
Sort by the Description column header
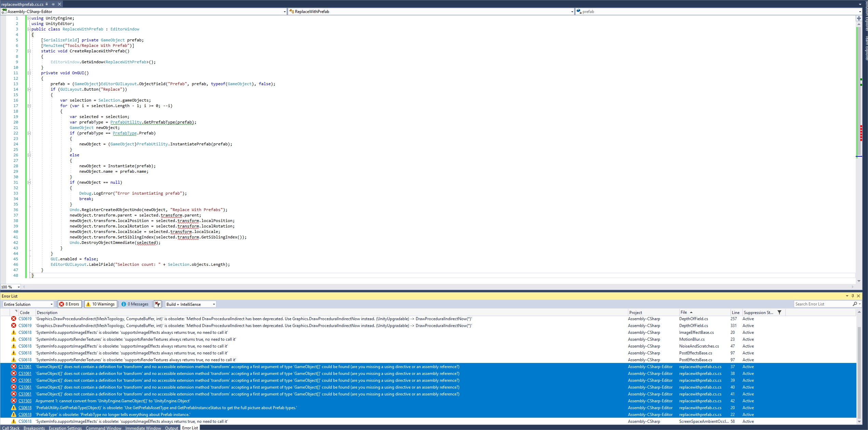click(47, 312)
